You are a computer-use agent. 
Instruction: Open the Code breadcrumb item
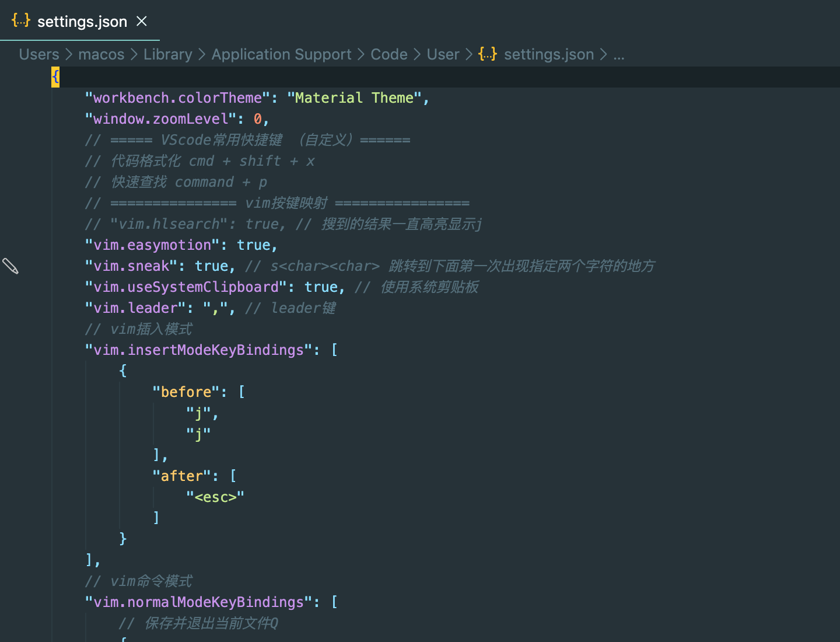click(x=388, y=54)
